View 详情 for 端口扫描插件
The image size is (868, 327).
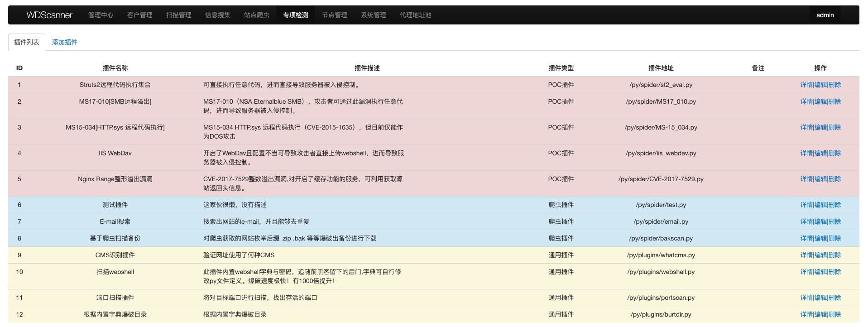(x=806, y=298)
